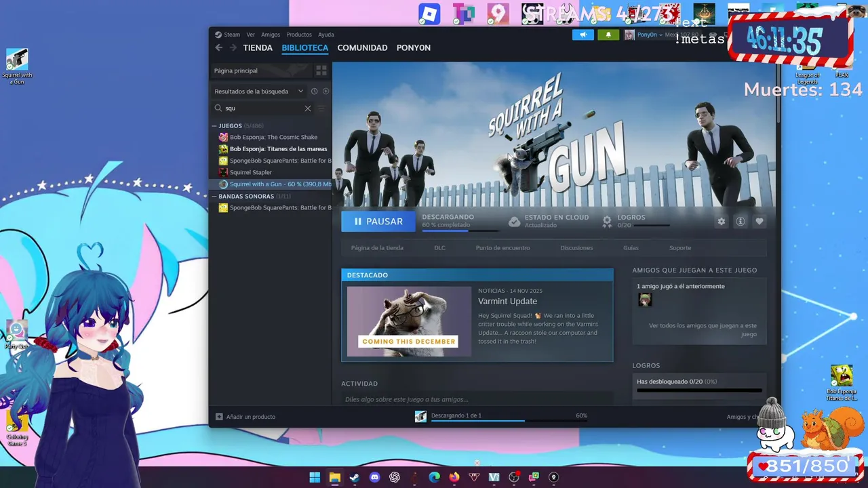Image resolution: width=868 pixels, height=488 pixels.
Task: Collapse the BANDAS SONORAS category
Action: point(214,197)
